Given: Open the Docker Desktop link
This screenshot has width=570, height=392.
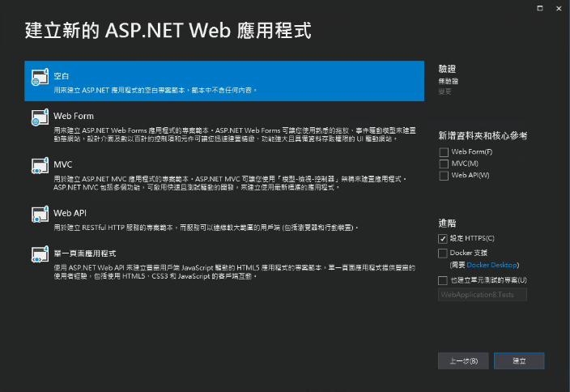Looking at the screenshot, I should click(x=491, y=265).
